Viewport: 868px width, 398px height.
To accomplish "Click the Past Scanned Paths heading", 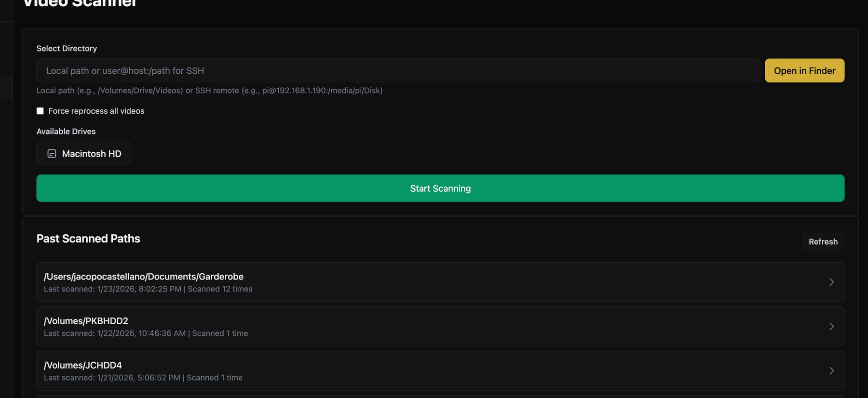I will click(x=88, y=239).
